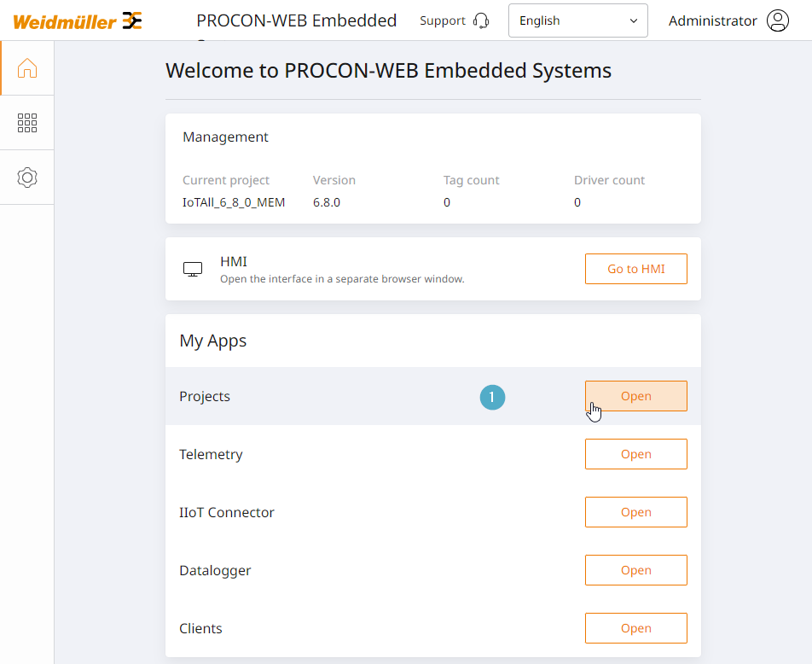Click the Support headset icon

pyautogui.click(x=481, y=20)
